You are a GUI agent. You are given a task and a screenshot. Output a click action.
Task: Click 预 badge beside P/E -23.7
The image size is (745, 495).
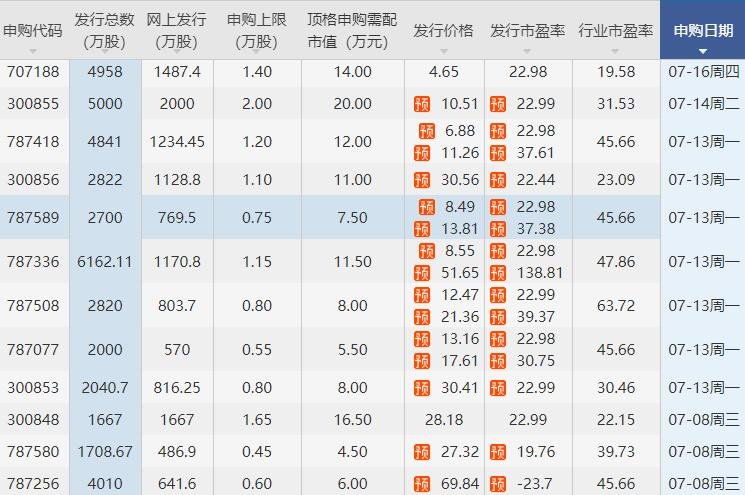coord(498,484)
